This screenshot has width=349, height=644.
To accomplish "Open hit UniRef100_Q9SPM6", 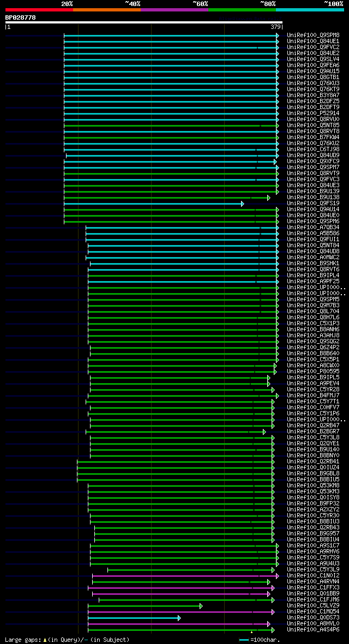I will [313, 222].
